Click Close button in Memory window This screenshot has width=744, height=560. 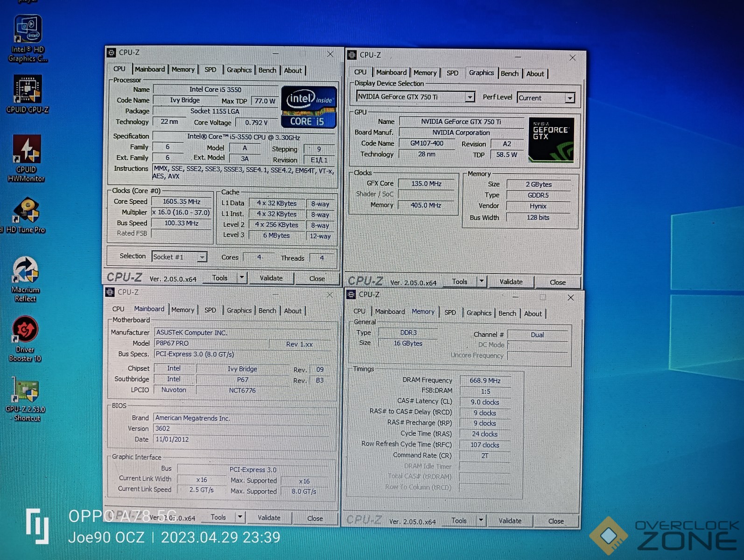(x=556, y=521)
